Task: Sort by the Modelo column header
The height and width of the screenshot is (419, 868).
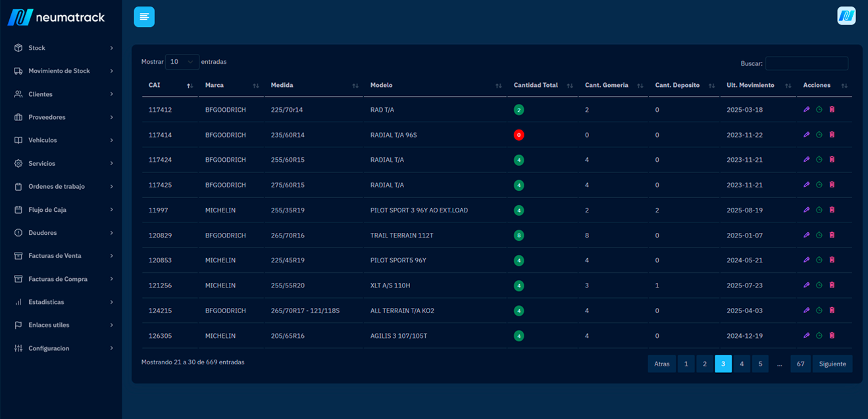Action: point(435,86)
